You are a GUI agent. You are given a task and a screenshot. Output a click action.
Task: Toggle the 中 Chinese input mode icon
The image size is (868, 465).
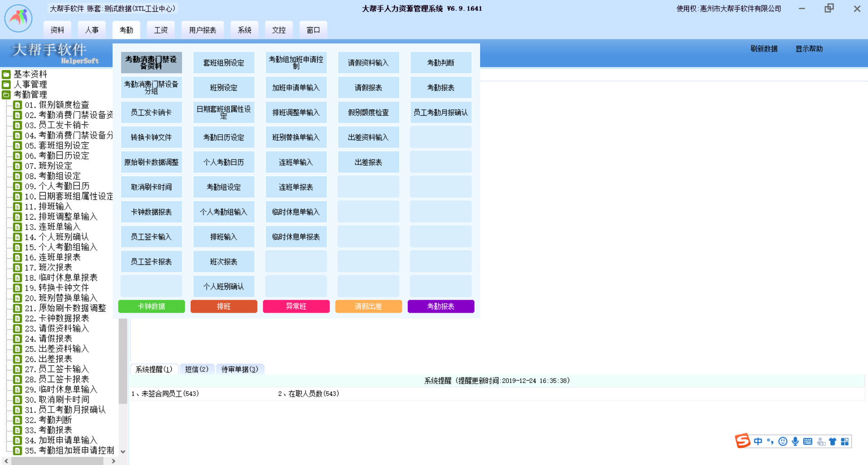tap(758, 442)
